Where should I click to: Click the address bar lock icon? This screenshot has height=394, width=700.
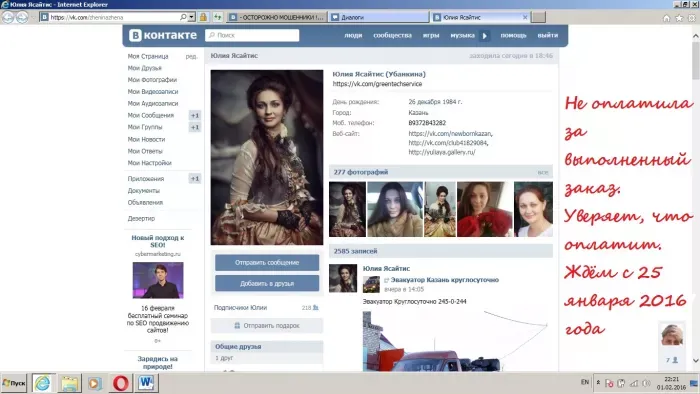point(203,17)
